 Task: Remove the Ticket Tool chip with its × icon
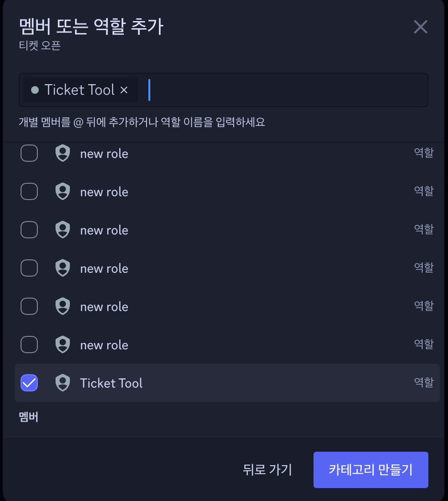[x=124, y=90]
